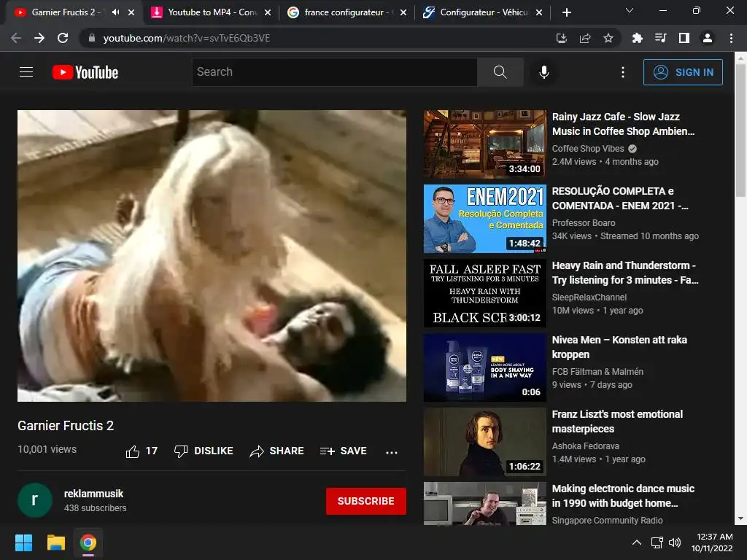Subscribe to reklammusik channel
The image size is (747, 560).
366,501
